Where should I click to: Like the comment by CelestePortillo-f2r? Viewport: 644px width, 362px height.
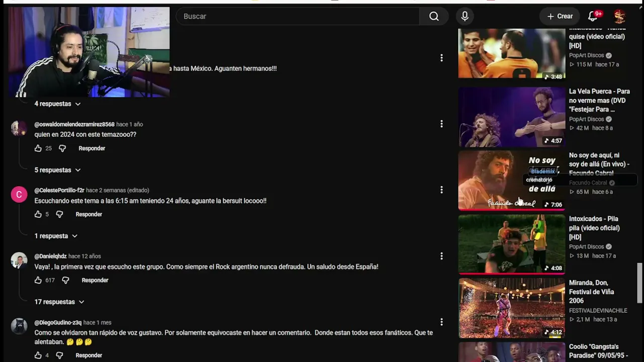coord(38,214)
